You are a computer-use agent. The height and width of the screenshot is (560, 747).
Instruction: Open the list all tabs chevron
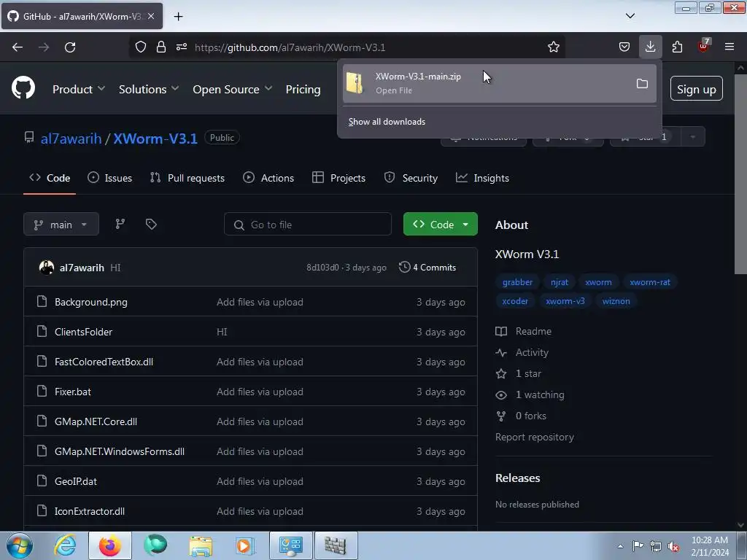point(630,16)
